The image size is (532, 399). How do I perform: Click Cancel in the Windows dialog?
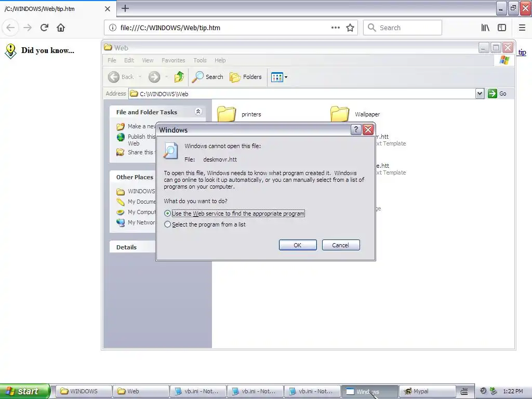click(x=341, y=245)
